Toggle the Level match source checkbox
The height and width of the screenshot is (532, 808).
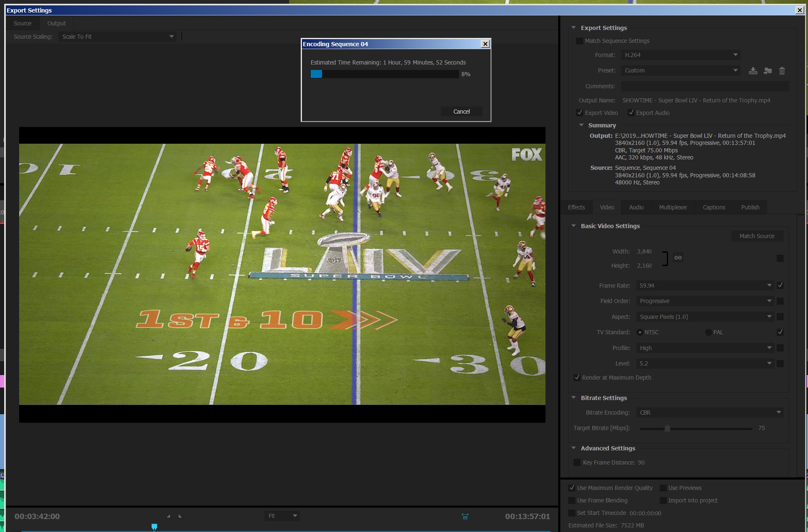780,363
